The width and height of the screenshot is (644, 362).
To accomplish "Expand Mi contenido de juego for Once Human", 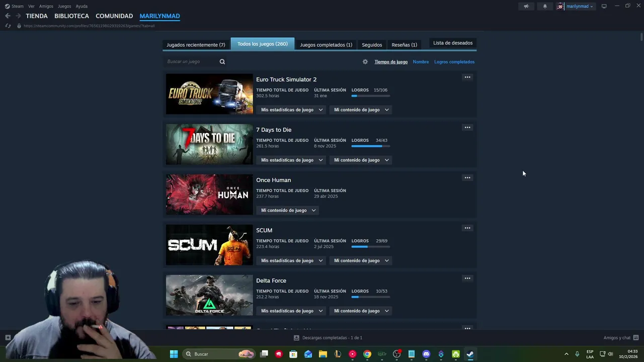I will coord(288,210).
